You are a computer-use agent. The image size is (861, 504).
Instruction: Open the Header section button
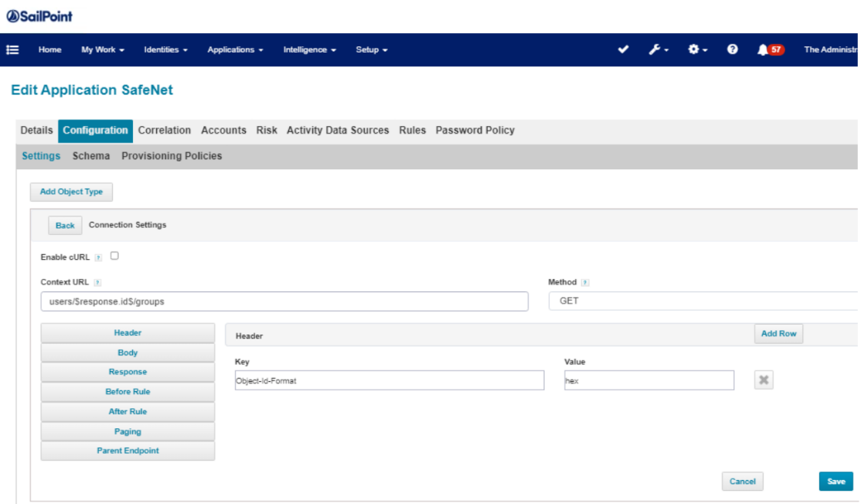point(128,332)
